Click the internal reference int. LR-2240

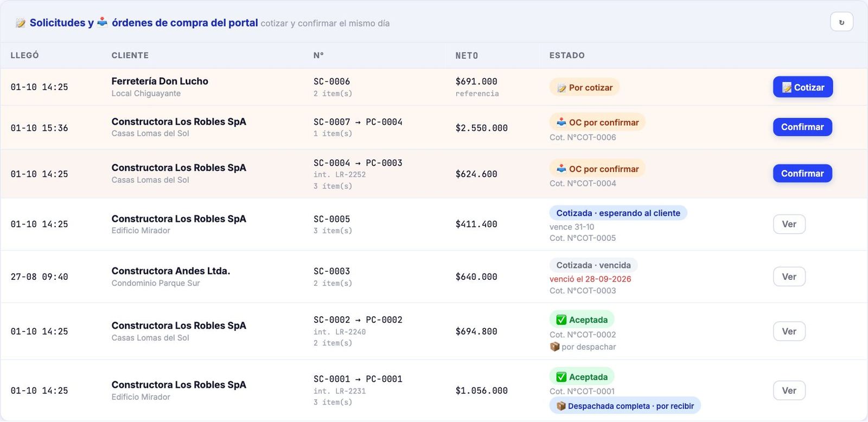[340, 332]
